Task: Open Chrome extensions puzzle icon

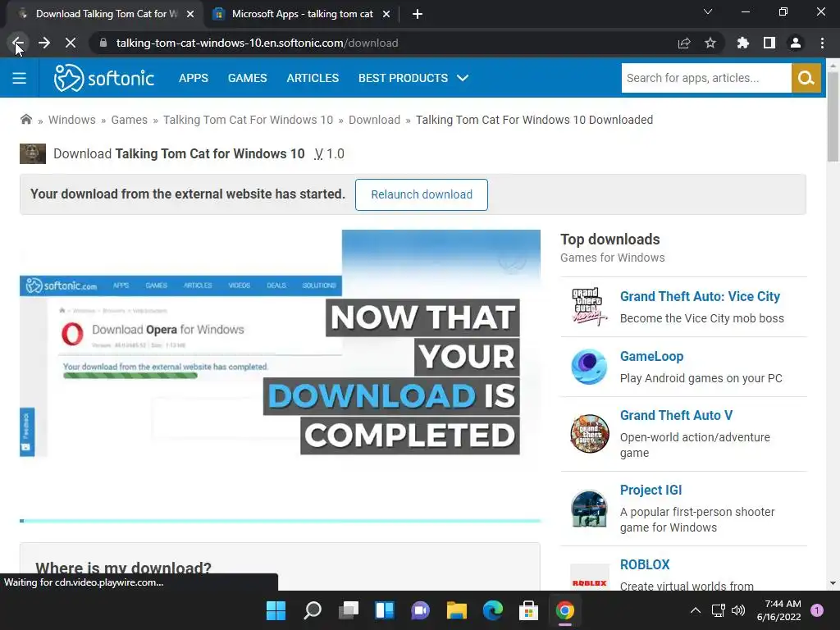Action: tap(743, 43)
